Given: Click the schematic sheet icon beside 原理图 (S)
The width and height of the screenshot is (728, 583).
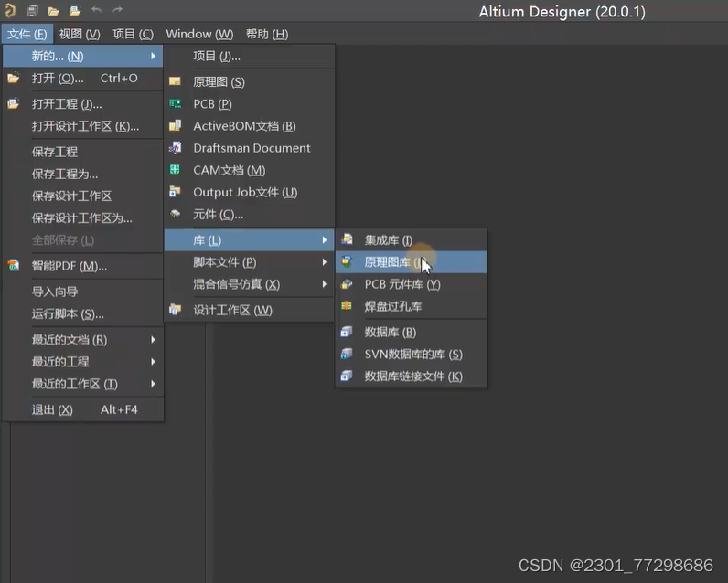Looking at the screenshot, I should click(175, 81).
